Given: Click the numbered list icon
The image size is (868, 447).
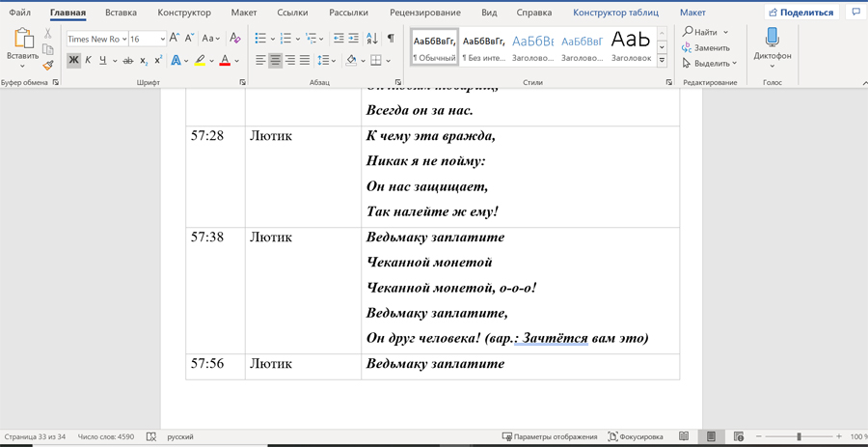Looking at the screenshot, I should tap(285, 39).
